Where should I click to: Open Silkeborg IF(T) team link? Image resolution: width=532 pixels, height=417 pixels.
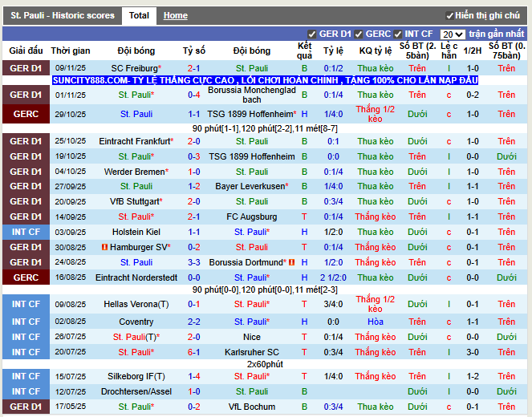(136, 377)
